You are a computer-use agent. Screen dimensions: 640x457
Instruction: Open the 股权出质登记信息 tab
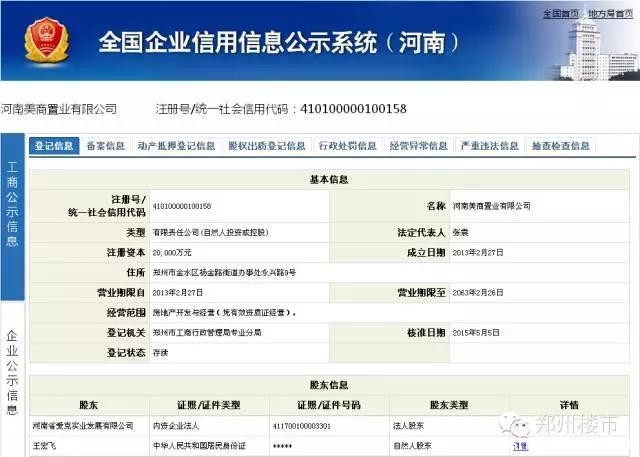267,146
